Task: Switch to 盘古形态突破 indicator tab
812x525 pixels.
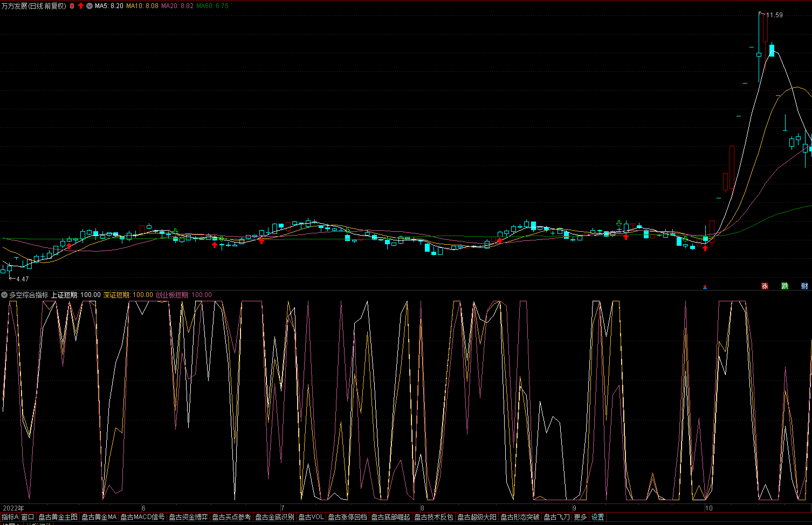Action: click(x=520, y=517)
